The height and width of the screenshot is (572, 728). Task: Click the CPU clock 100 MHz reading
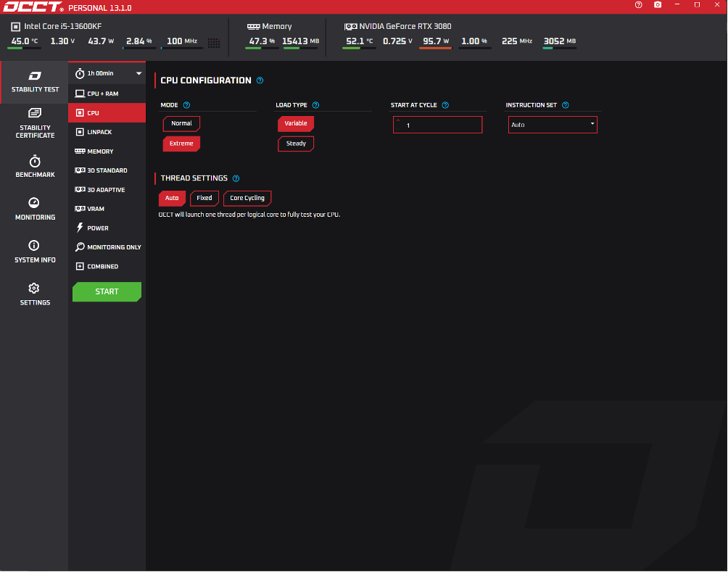point(182,41)
